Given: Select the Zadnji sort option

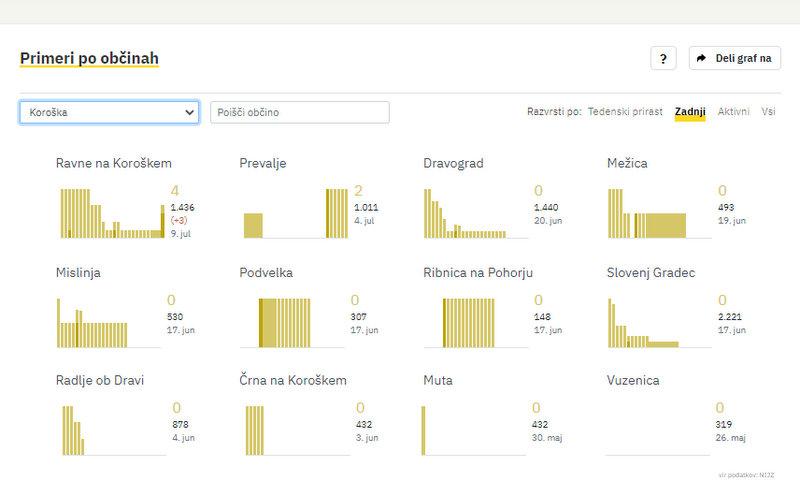Looking at the screenshot, I should click(x=690, y=112).
